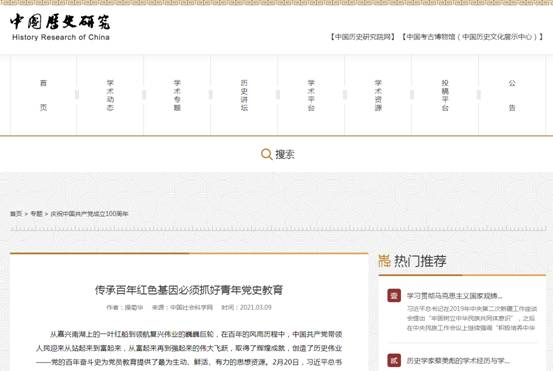
Task: Open the 学术平台 navigation item
Action: [x=311, y=95]
